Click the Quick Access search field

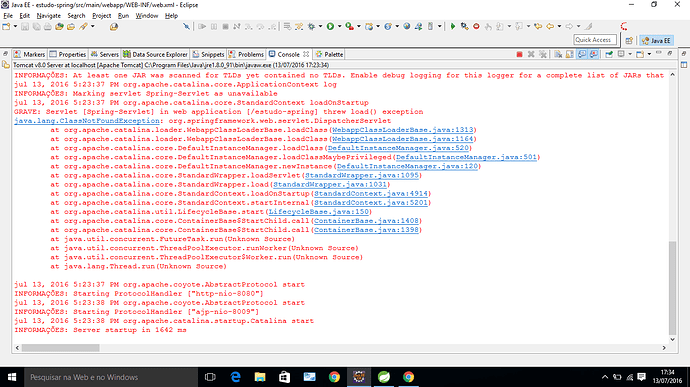[x=595, y=40]
